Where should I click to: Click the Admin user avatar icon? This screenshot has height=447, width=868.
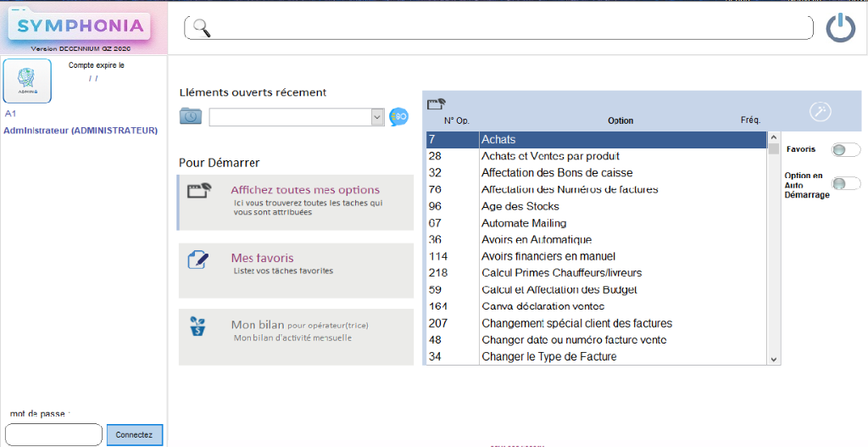27,80
